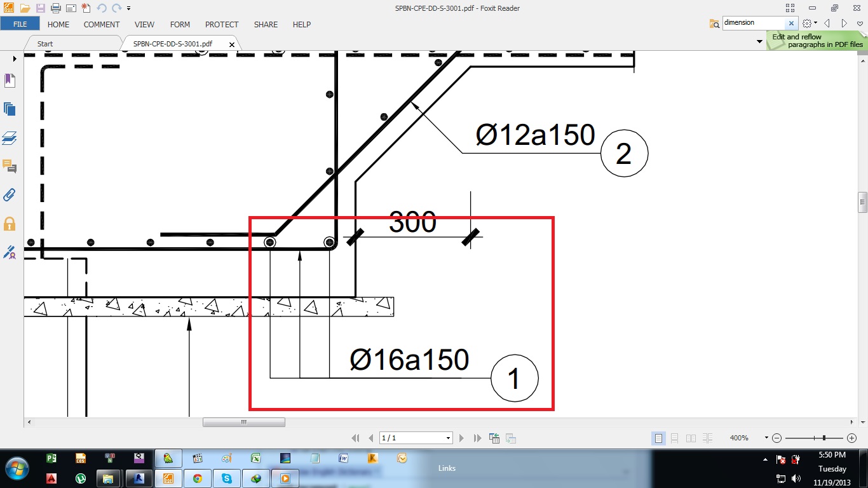This screenshot has height=488, width=868.
Task: Zoom in with the plus button
Action: coord(852,438)
